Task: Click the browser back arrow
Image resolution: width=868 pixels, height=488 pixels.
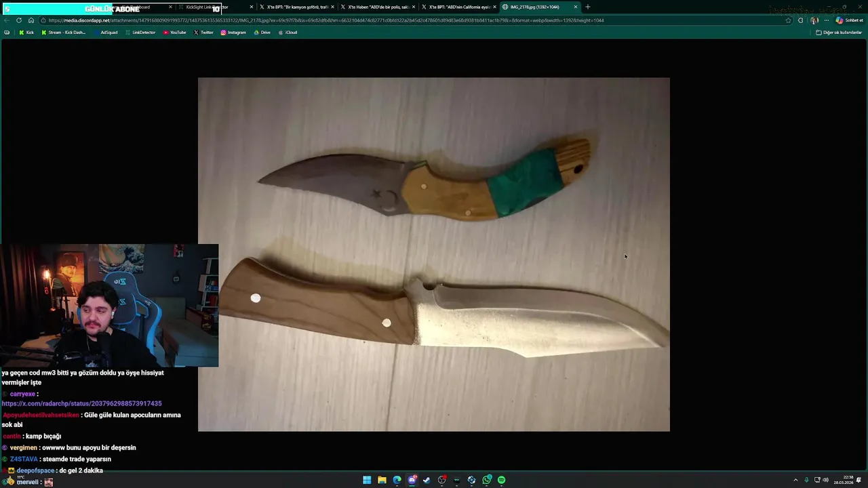Action: point(7,20)
